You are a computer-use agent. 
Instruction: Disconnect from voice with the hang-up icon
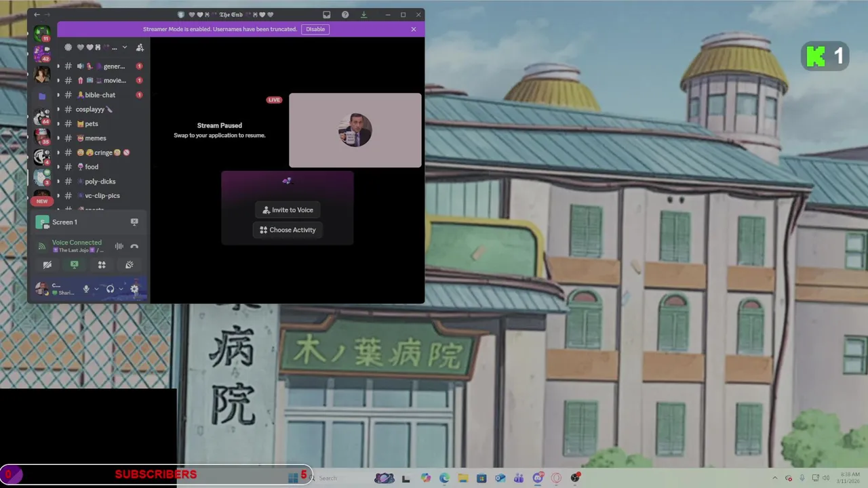(x=134, y=247)
